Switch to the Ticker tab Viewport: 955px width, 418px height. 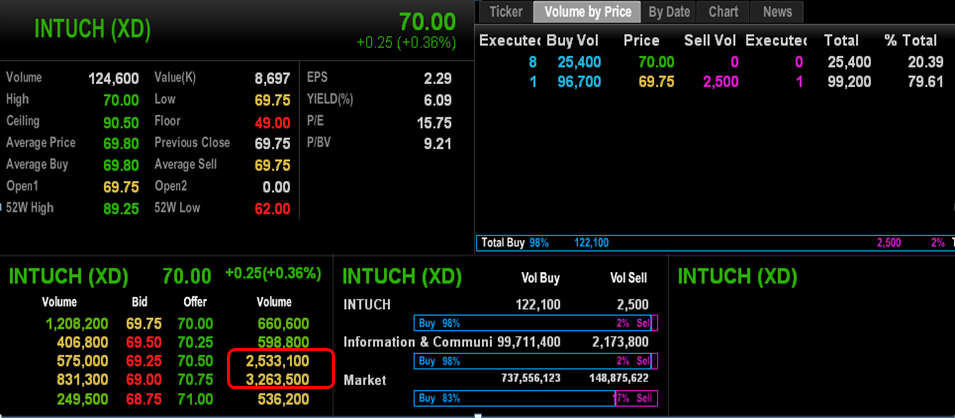click(x=506, y=12)
